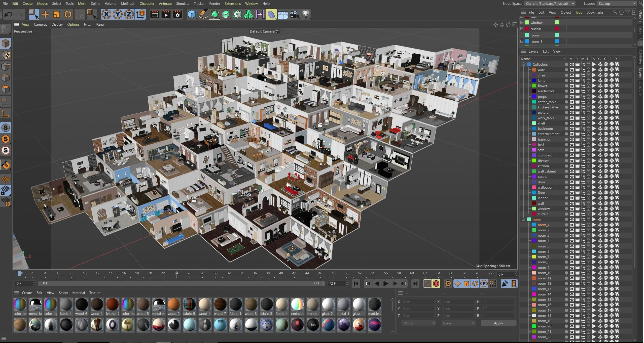Toggle the Snap magnet icon
Image resolution: width=644 pixels, height=343 pixels.
6,165
